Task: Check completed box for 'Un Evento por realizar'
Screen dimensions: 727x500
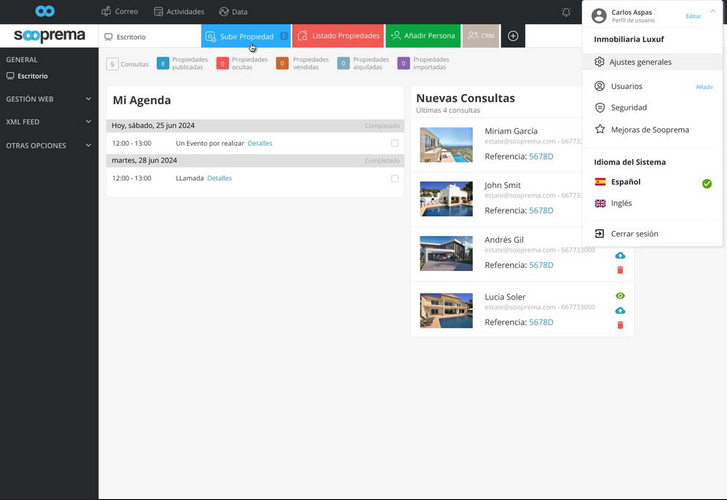Action: coord(395,143)
